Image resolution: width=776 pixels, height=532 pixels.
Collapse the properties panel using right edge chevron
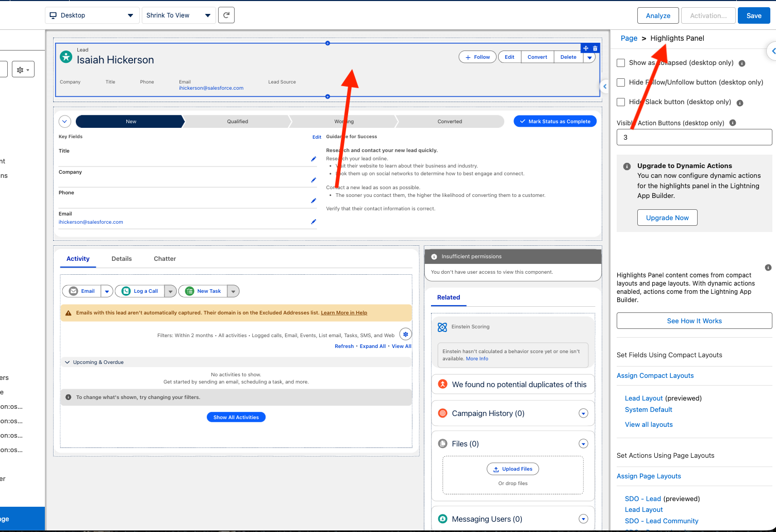point(772,51)
